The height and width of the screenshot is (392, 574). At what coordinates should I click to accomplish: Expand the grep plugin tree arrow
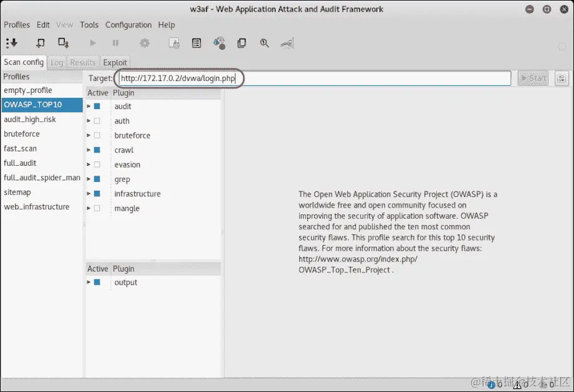[88, 179]
